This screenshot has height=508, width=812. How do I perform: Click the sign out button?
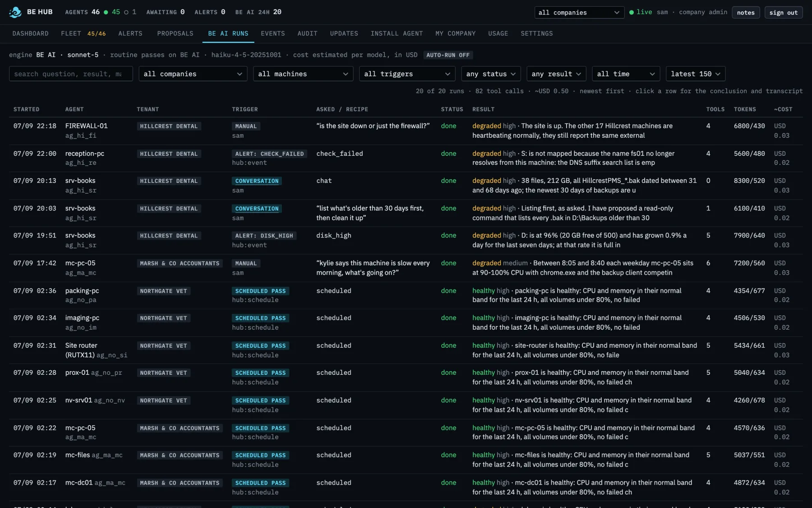783,13
